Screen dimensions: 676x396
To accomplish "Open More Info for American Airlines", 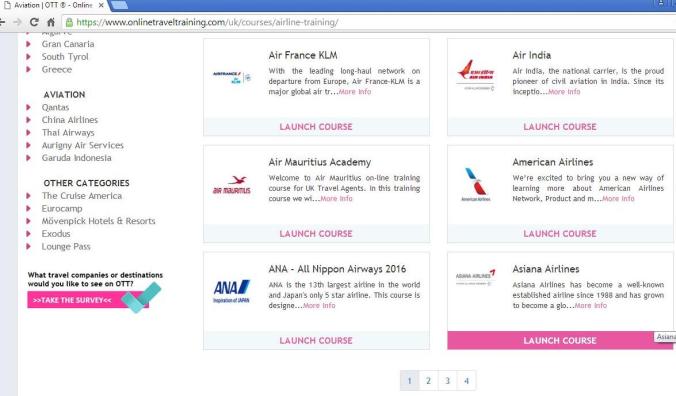I will point(618,199).
